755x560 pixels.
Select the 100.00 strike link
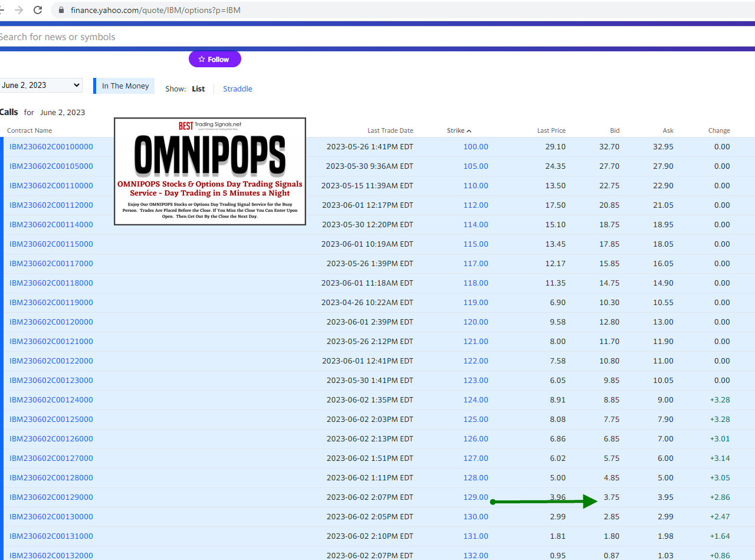click(x=476, y=147)
